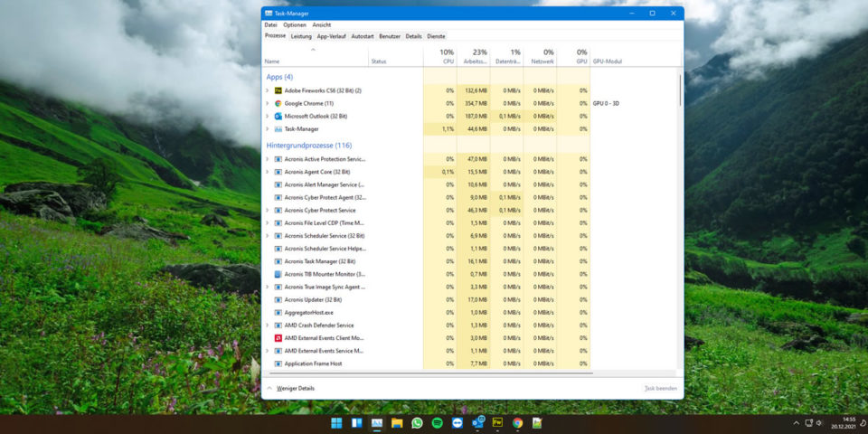Screen dimensions: 868x434
Task: Click the Acronis TIB Mounter Monitor icon
Action: [x=278, y=274]
